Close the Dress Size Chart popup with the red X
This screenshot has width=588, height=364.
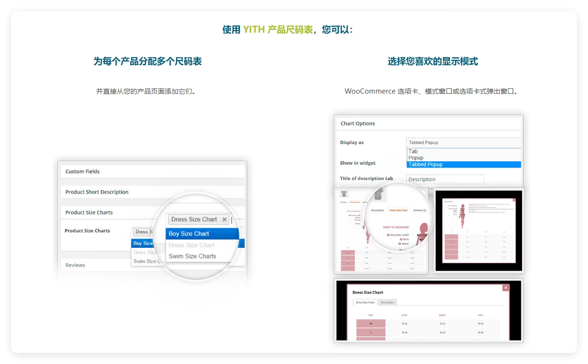[505, 287]
